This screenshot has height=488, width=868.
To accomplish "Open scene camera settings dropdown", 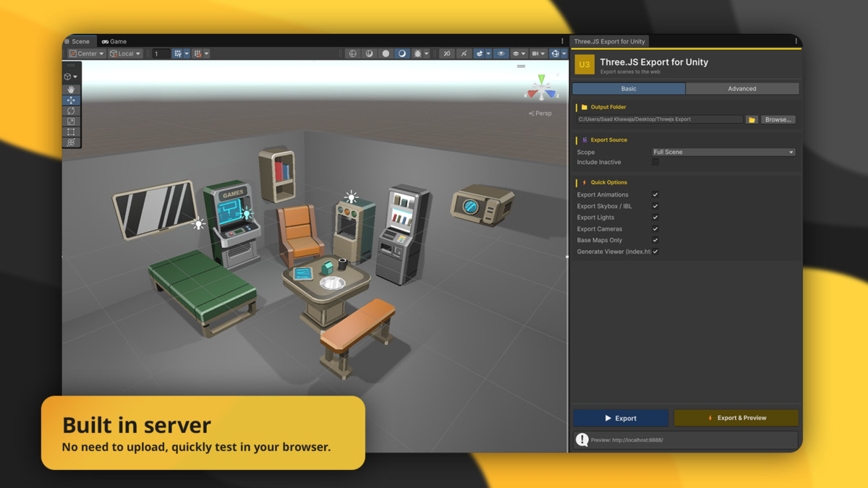I will pyautogui.click(x=538, y=53).
